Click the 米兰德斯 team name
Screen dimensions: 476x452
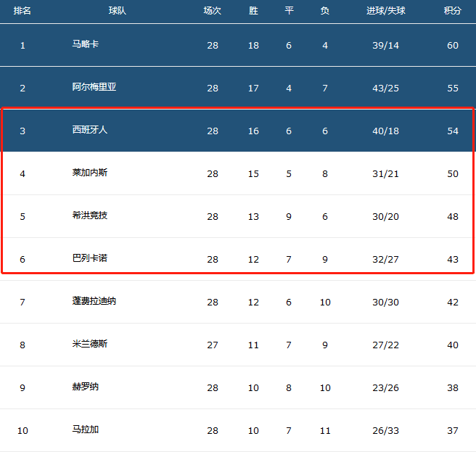click(x=90, y=344)
